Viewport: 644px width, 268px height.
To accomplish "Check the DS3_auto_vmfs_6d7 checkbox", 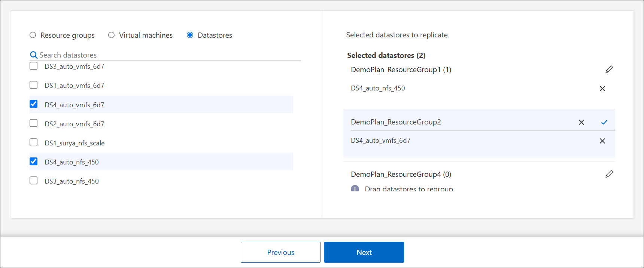I will (34, 66).
